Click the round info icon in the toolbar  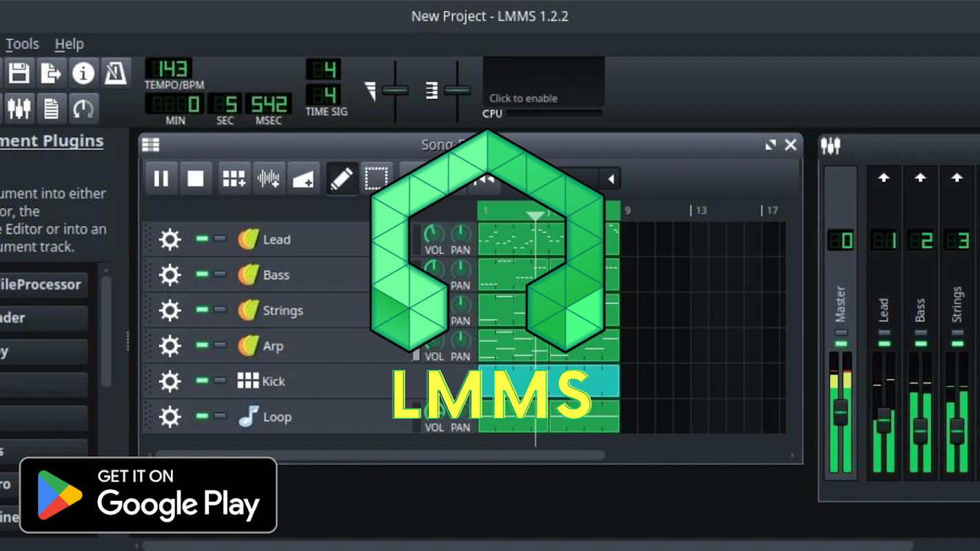83,72
